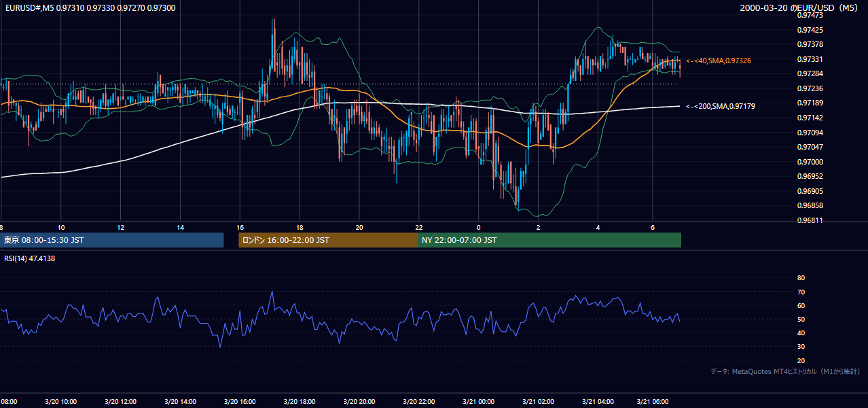
Task: Click hour 22 on the main chart axis
Action: point(419,227)
